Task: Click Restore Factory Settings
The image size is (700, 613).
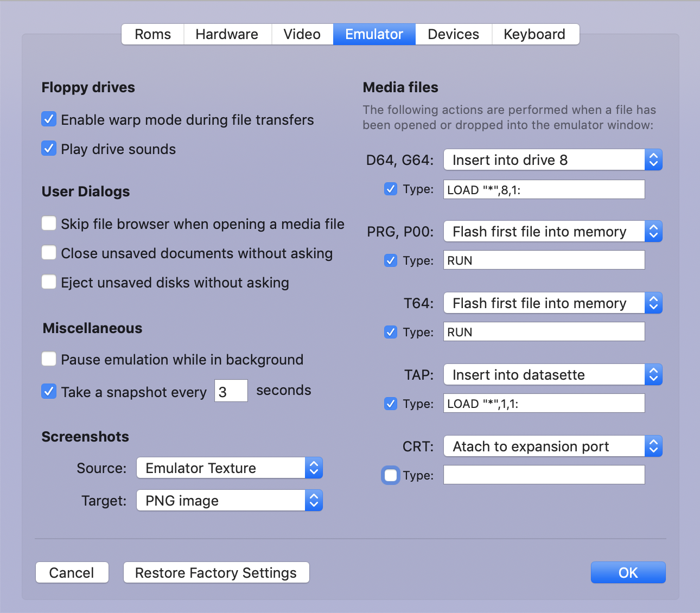Action: tap(216, 572)
